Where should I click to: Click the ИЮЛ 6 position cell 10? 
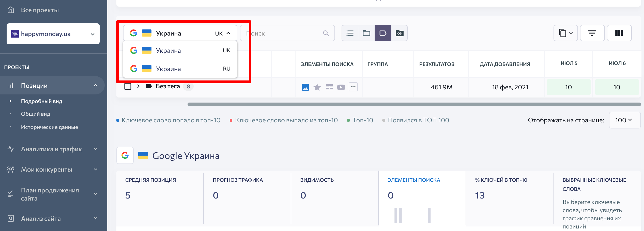(x=617, y=87)
